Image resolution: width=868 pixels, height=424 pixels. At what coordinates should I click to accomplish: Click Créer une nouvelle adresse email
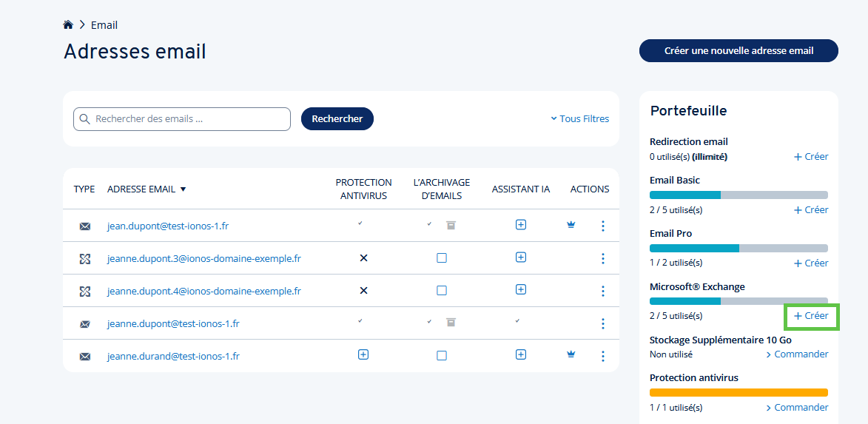738,51
